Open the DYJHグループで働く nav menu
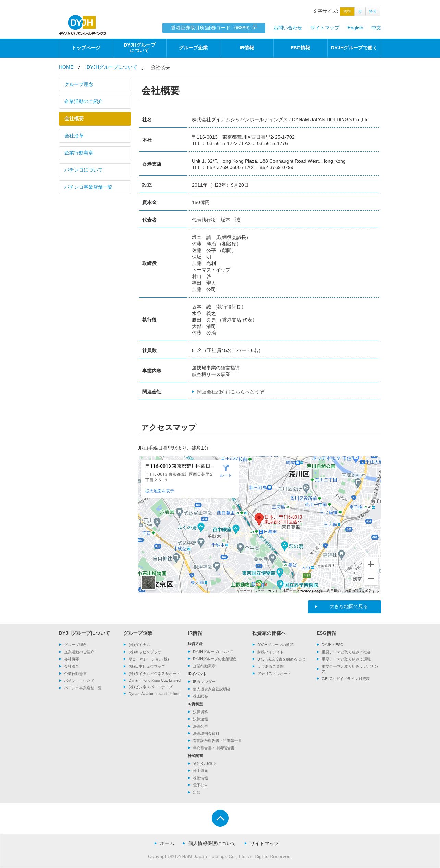Screen dimensions: 440x868 [x=354, y=48]
